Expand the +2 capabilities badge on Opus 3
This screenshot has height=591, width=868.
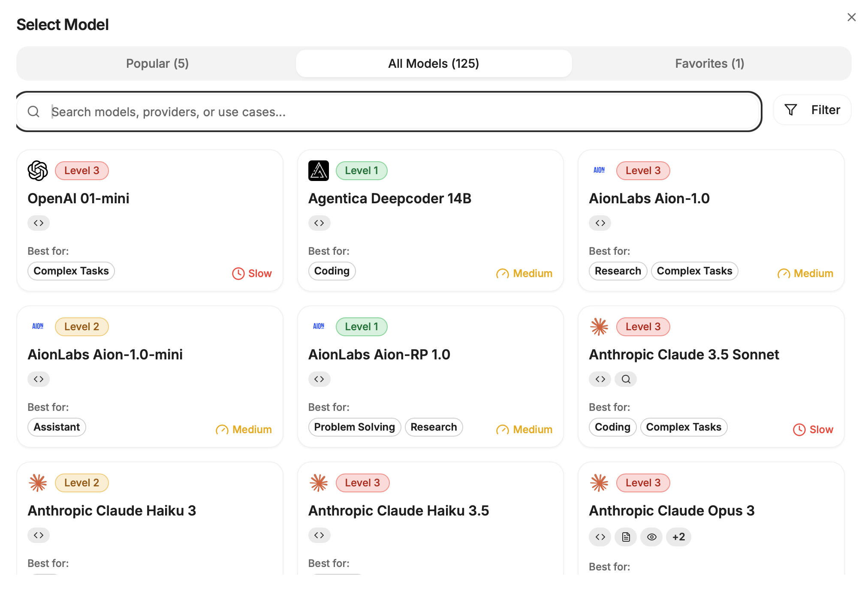click(678, 537)
